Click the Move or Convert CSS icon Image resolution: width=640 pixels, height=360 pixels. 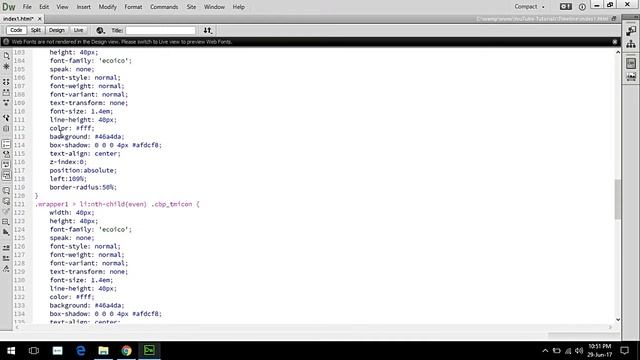coord(6,232)
